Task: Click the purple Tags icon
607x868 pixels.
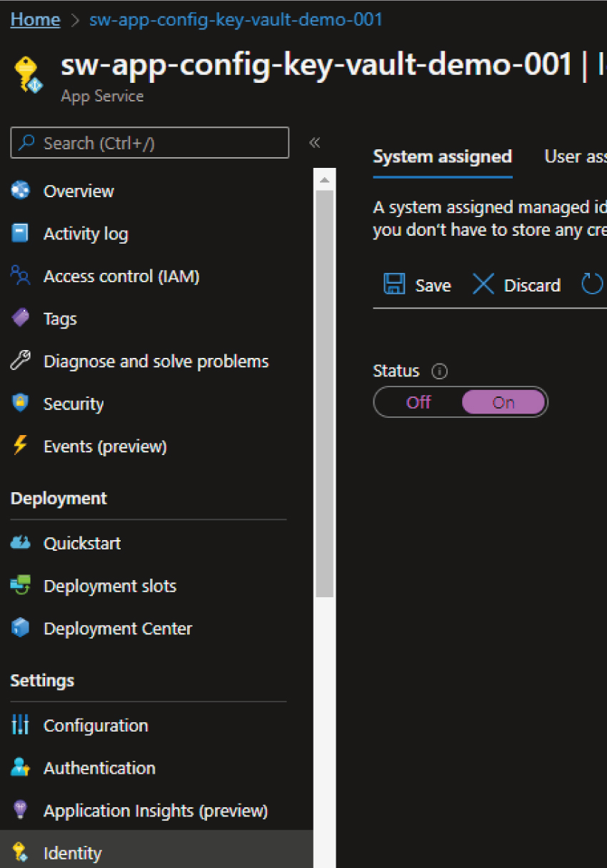Action: tap(20, 319)
